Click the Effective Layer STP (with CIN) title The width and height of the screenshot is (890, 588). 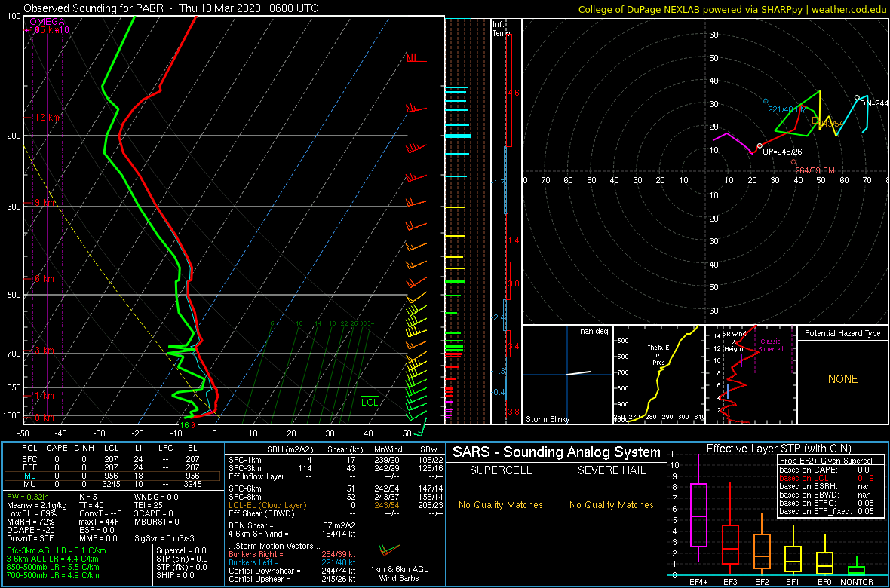click(778, 449)
